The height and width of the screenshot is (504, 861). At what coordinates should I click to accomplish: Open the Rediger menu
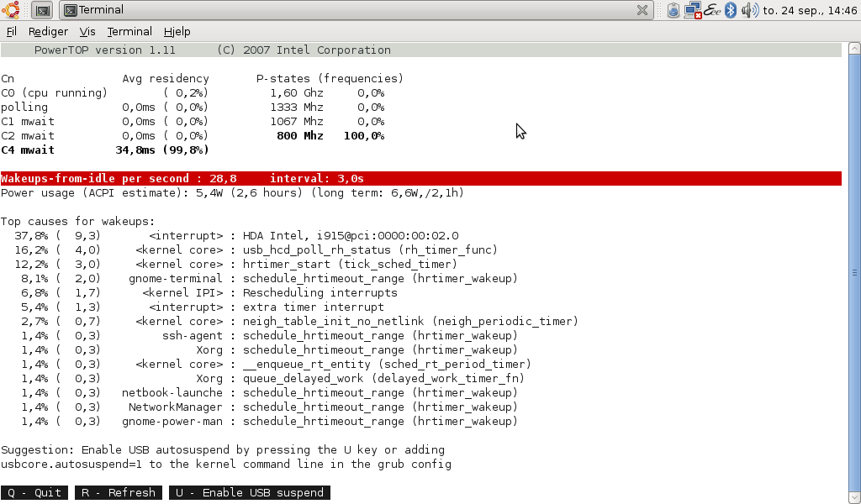pyautogui.click(x=48, y=31)
